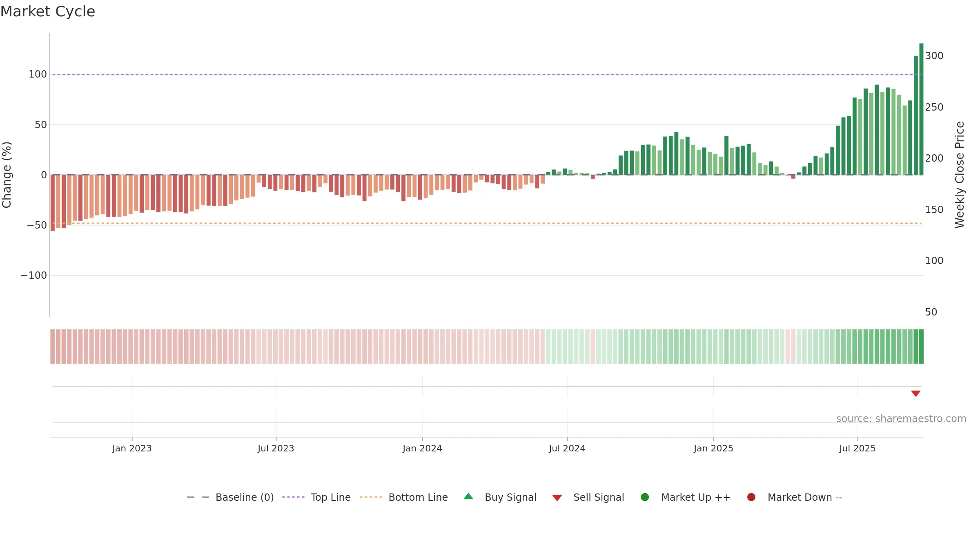Click the green Market Up circle icon
Screen dimensions: 980x551
coord(645,497)
